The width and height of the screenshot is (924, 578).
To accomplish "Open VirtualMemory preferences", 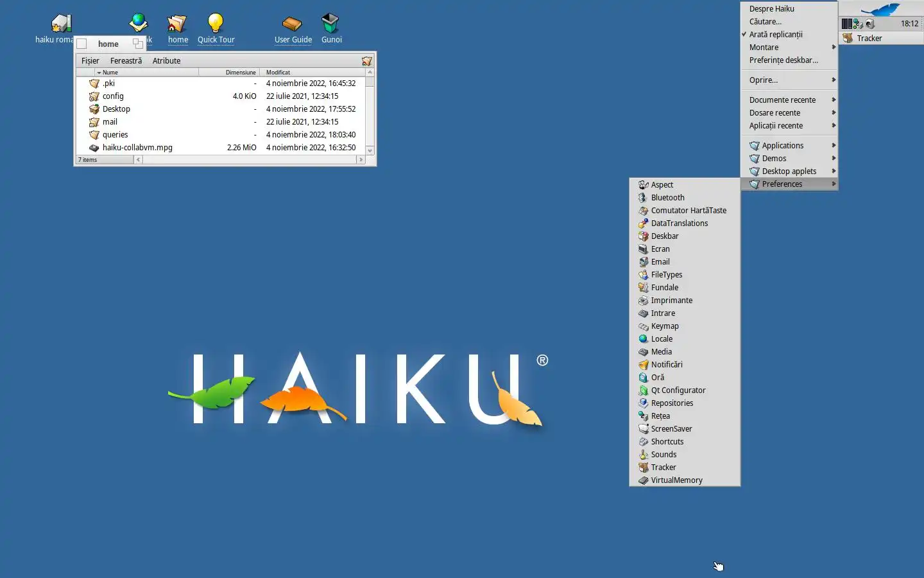I will click(685, 480).
